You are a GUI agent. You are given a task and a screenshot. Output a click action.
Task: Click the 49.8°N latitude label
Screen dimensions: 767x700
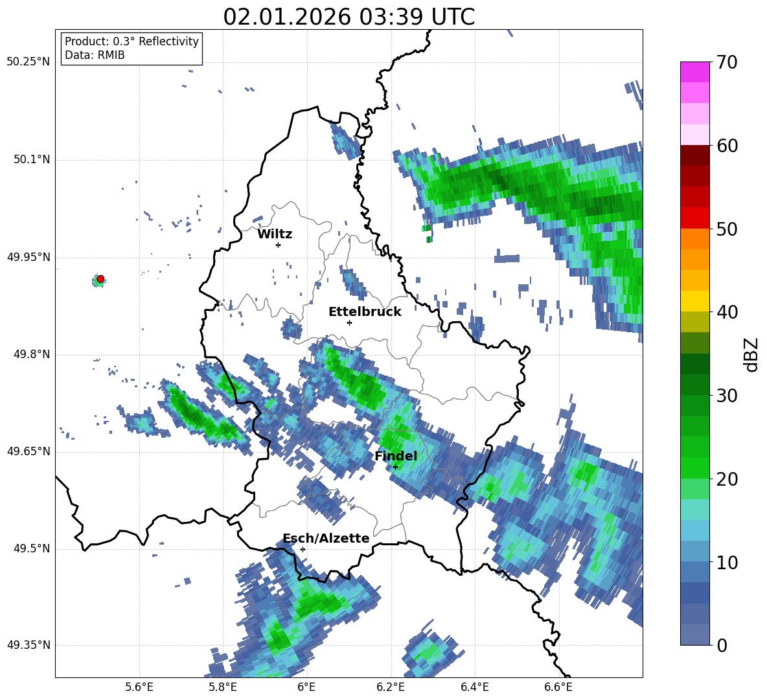tap(32, 354)
